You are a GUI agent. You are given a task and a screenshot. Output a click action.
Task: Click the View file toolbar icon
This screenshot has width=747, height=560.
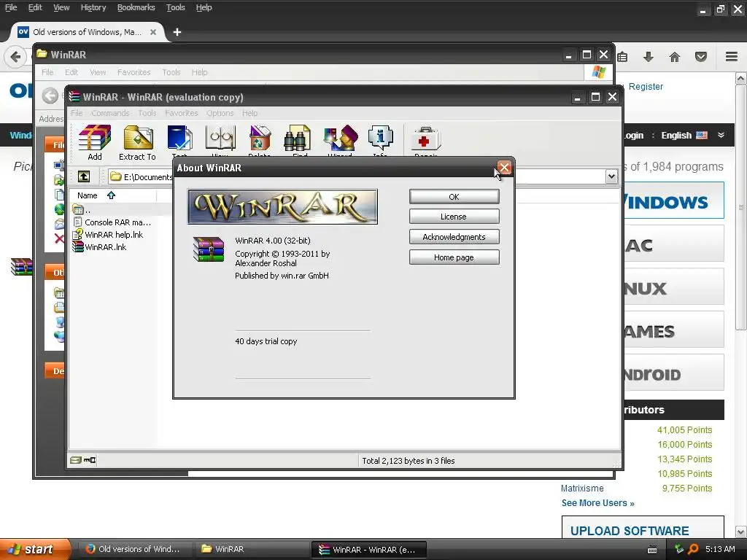(220, 138)
